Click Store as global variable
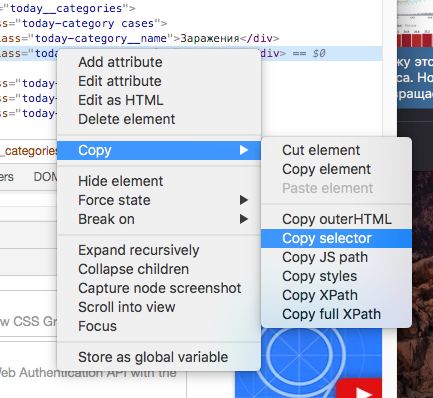Image resolution: width=433 pixels, height=398 pixels. point(159,357)
